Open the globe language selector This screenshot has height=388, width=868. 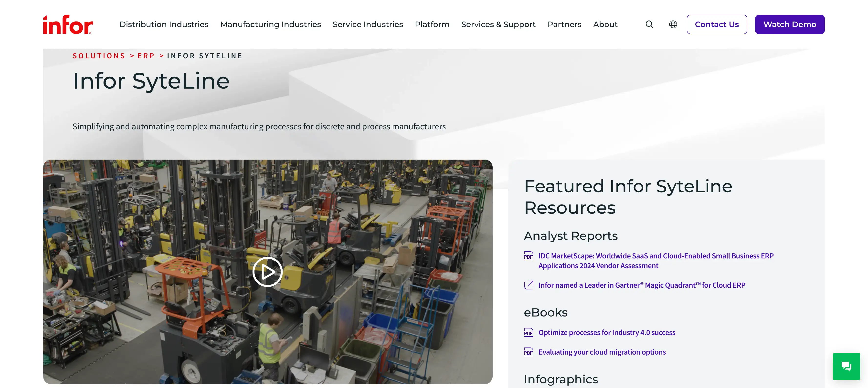tap(673, 25)
